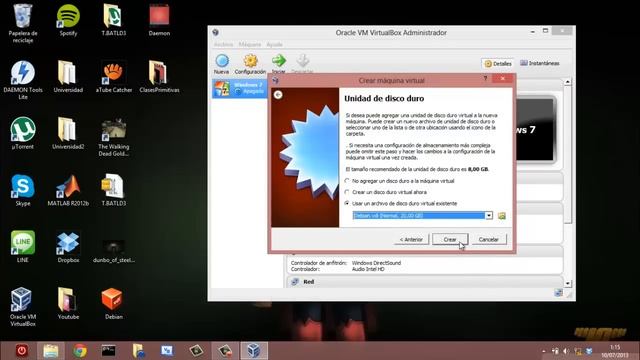Open the Spotify desktop icon
Viewport: 640px width, 360px height.
68,20
